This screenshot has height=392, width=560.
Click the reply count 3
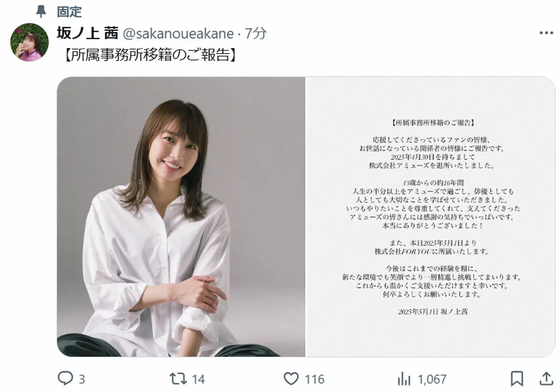(x=82, y=379)
